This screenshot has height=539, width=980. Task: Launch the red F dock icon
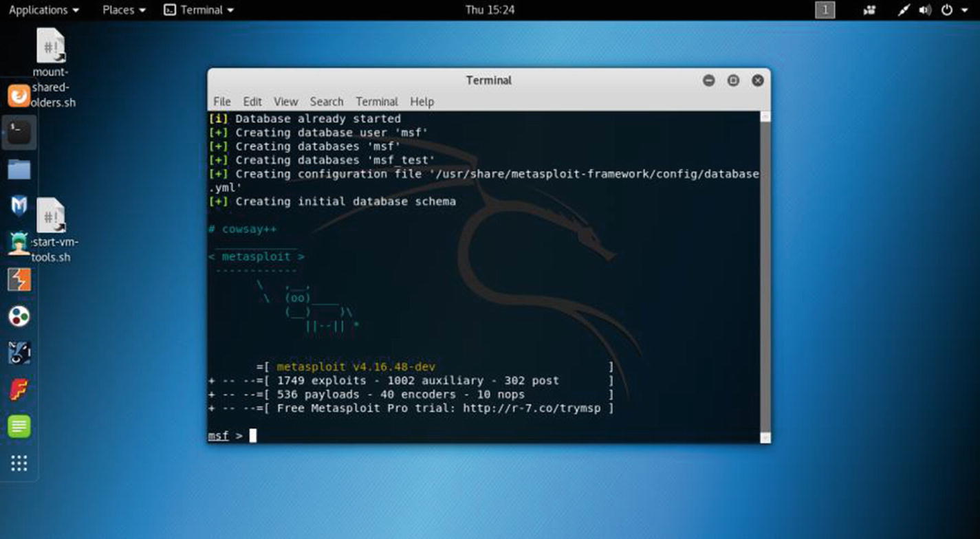[x=19, y=390]
